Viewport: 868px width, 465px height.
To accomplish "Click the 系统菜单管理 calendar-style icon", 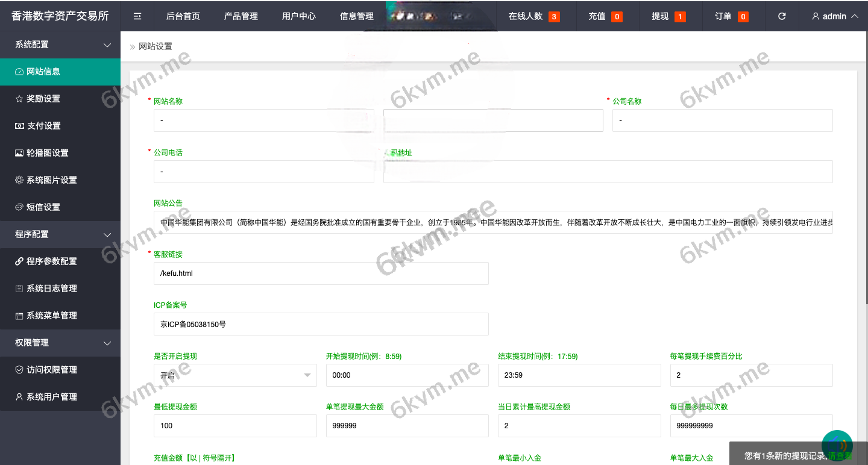I will tap(19, 315).
